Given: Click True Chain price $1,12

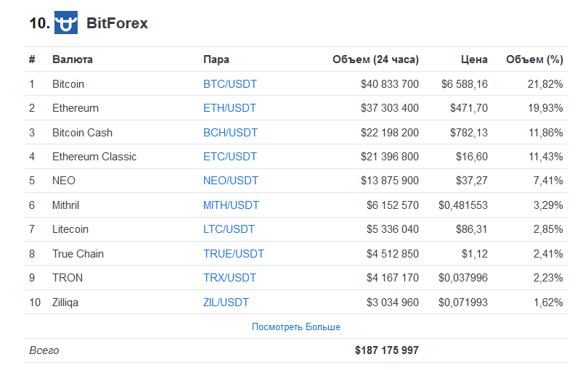Looking at the screenshot, I should 475,254.
